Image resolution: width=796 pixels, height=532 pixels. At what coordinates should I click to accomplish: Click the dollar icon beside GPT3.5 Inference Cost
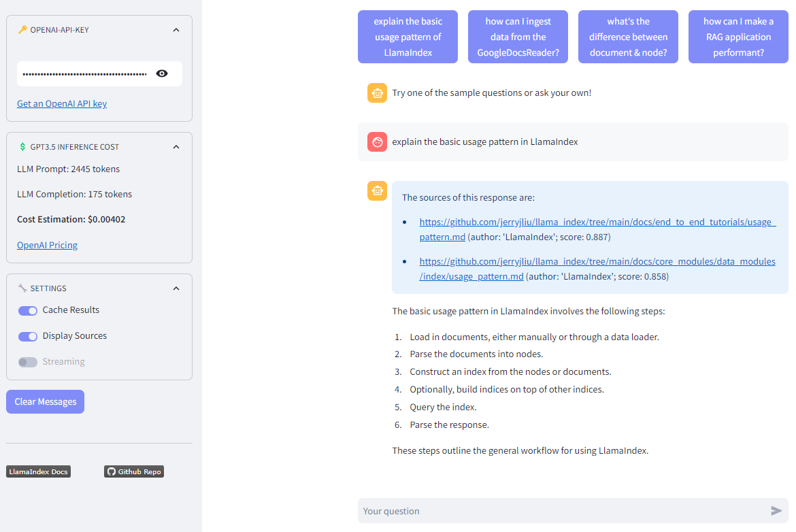(x=22, y=147)
